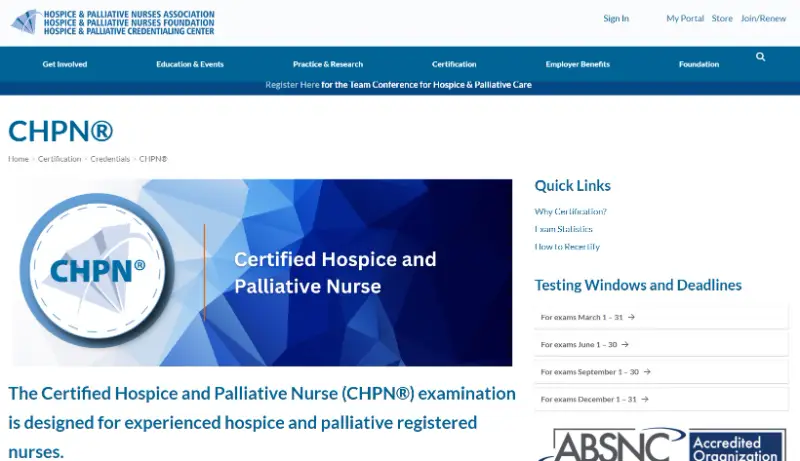Open Why Certification? quick link
Screen dimensions: 800x461
coord(570,212)
